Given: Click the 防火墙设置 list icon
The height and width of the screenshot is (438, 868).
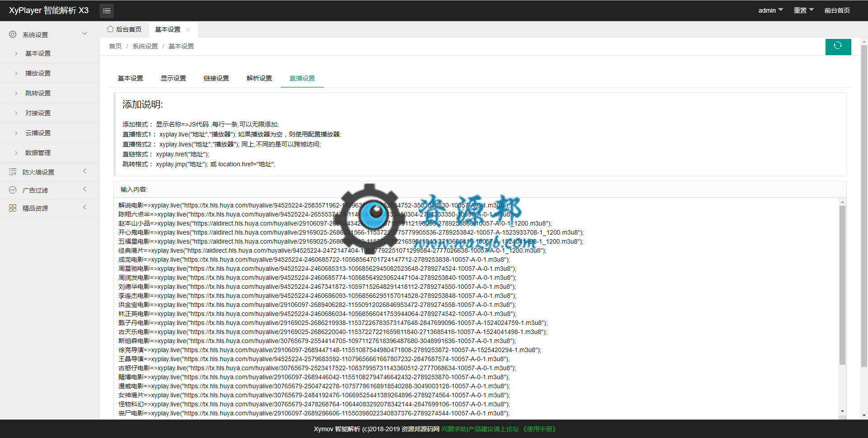Looking at the screenshot, I should point(13,172).
